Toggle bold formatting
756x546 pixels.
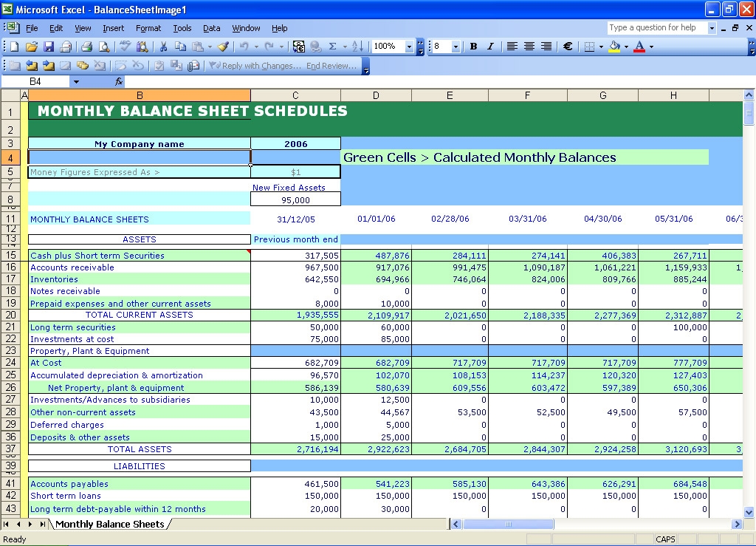pos(472,46)
